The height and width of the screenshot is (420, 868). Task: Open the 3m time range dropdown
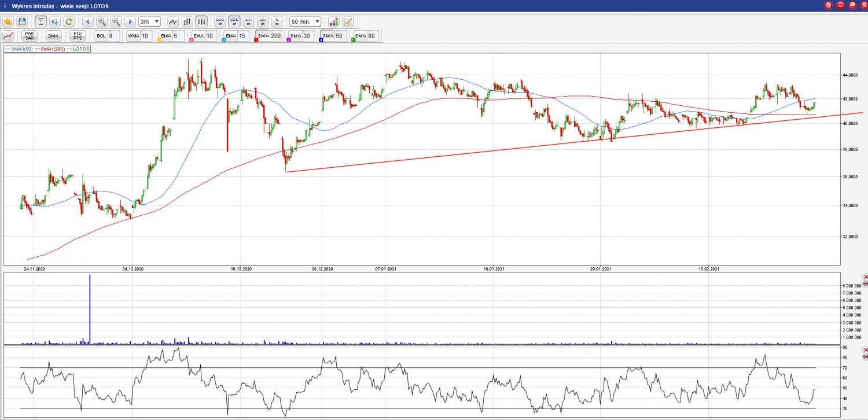149,21
